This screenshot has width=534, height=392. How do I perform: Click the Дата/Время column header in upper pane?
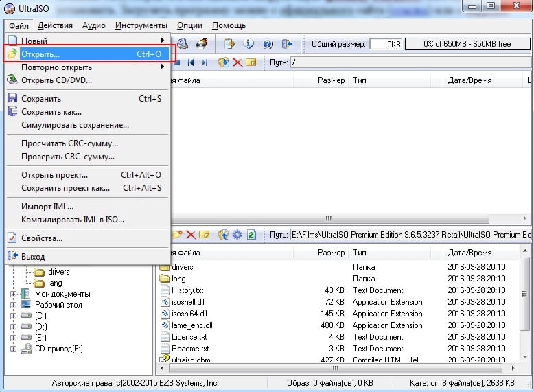469,80
